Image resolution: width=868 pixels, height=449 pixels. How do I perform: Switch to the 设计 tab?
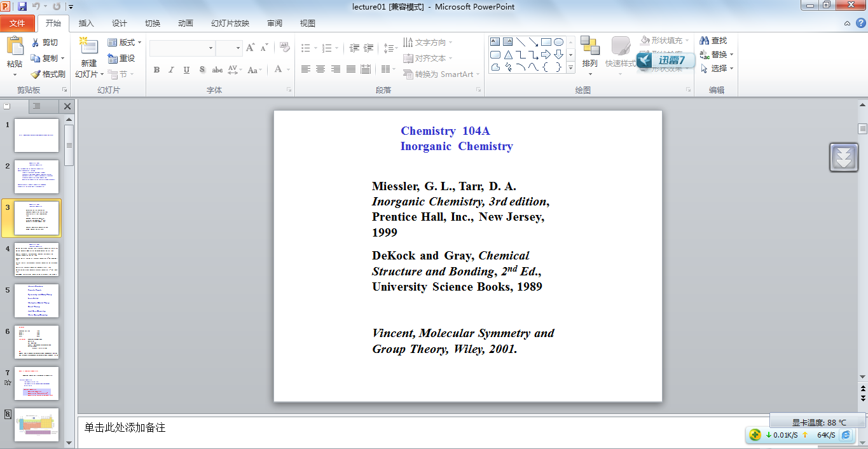pos(120,24)
